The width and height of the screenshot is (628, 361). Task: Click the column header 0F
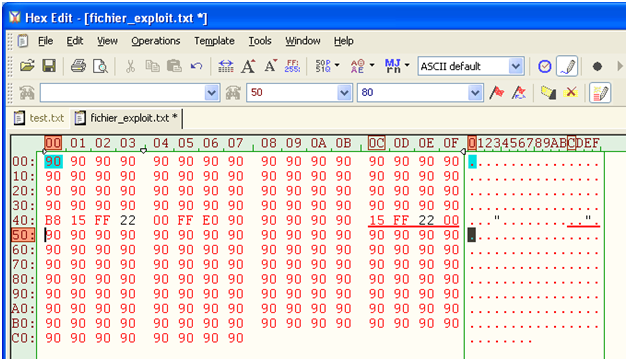point(451,143)
